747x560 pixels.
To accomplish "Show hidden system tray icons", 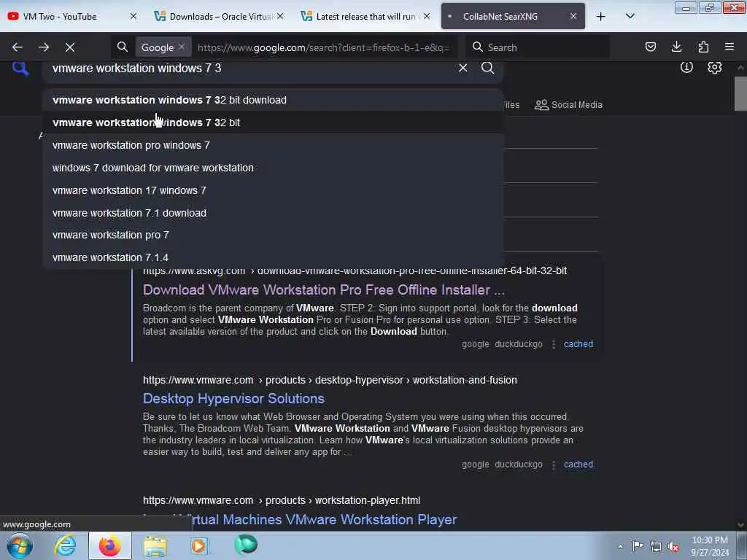I will click(x=620, y=546).
